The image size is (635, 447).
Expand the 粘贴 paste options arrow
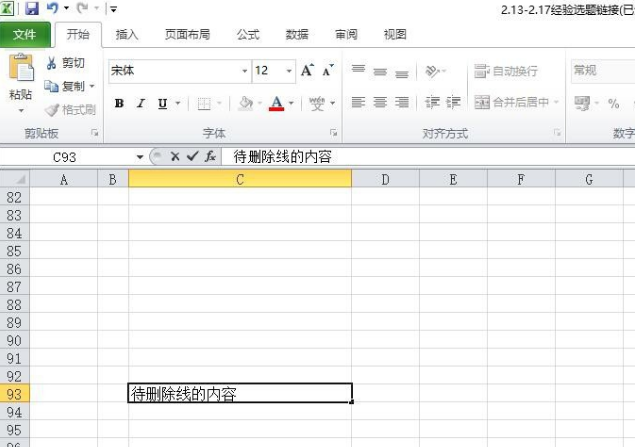21,111
